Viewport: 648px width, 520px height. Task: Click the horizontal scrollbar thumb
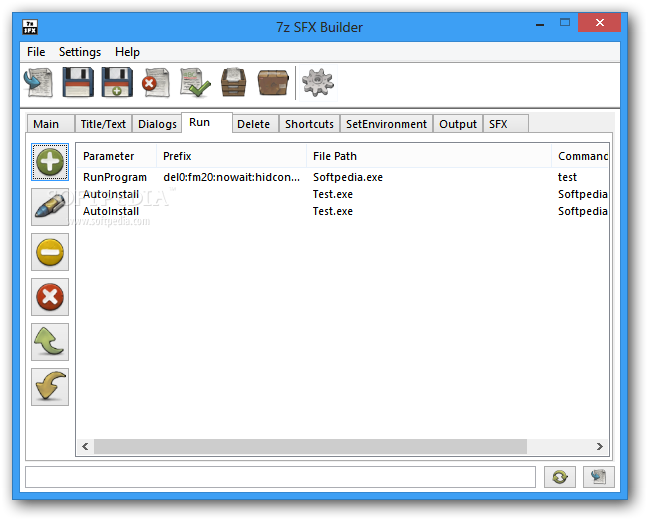pos(310,446)
